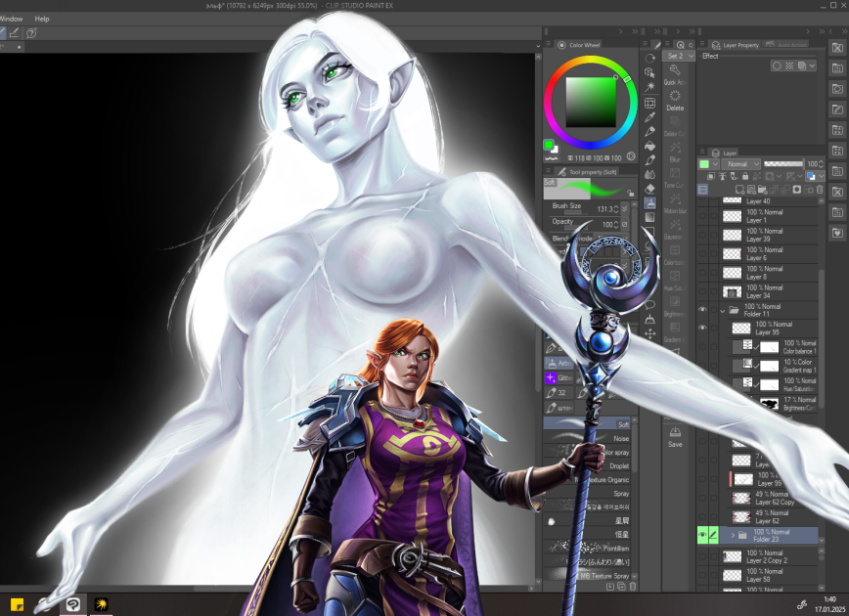
Task: Choose the Droplet airbrush sub tool
Action: coord(587,465)
